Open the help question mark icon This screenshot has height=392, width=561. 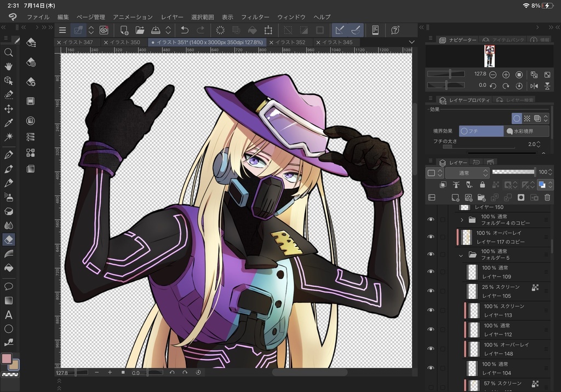(x=395, y=30)
